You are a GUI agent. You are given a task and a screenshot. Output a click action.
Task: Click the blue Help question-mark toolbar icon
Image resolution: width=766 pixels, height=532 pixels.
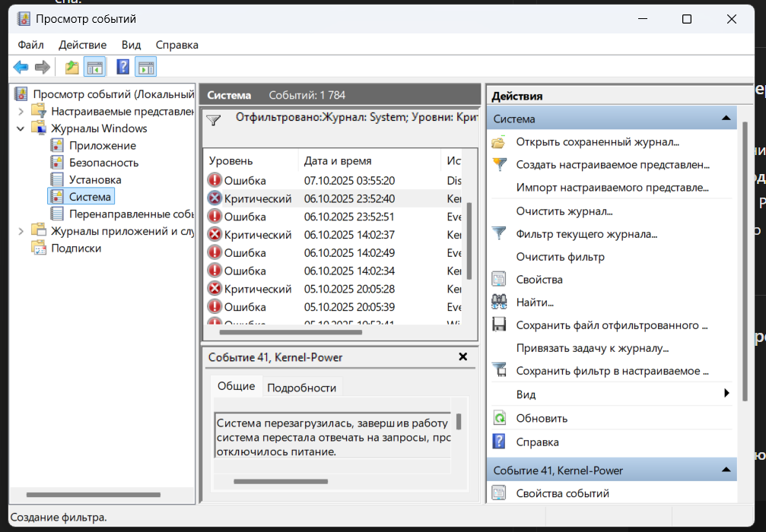[x=122, y=67]
